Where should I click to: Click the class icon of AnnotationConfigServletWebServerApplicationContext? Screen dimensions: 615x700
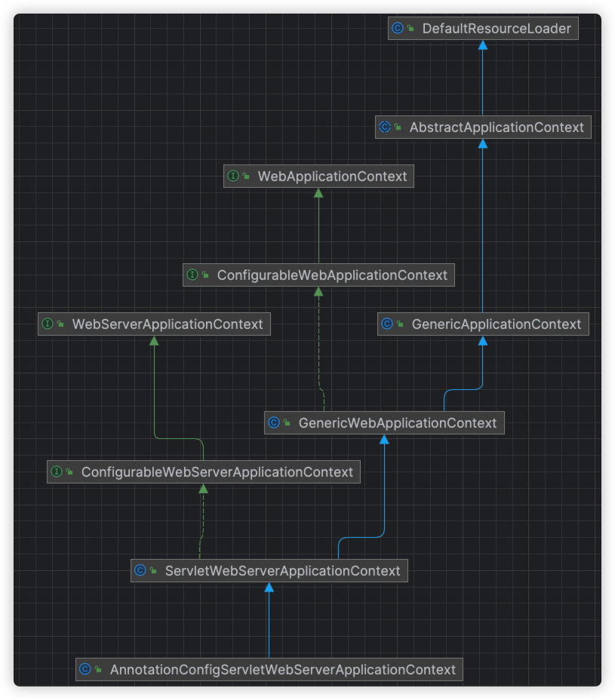pyautogui.click(x=85, y=669)
